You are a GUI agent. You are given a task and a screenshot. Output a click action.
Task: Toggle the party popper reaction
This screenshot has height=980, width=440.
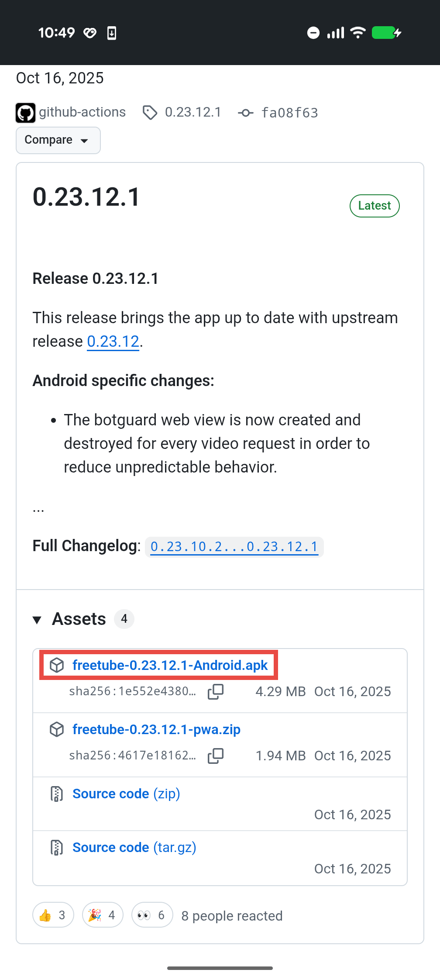(103, 915)
